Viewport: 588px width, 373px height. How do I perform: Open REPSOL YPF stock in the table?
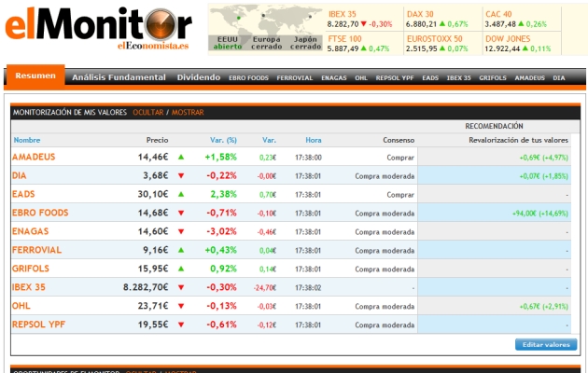pyautogui.click(x=38, y=325)
